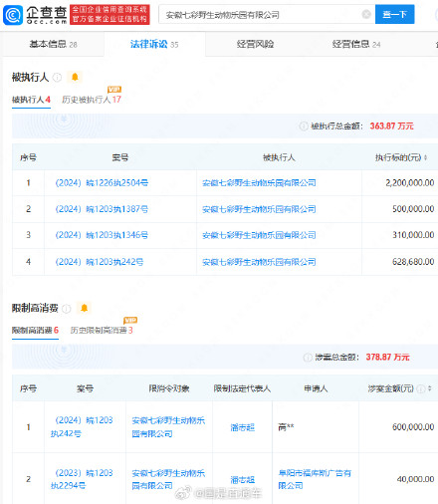Click the 40,000.00 amount cell

coord(415,479)
